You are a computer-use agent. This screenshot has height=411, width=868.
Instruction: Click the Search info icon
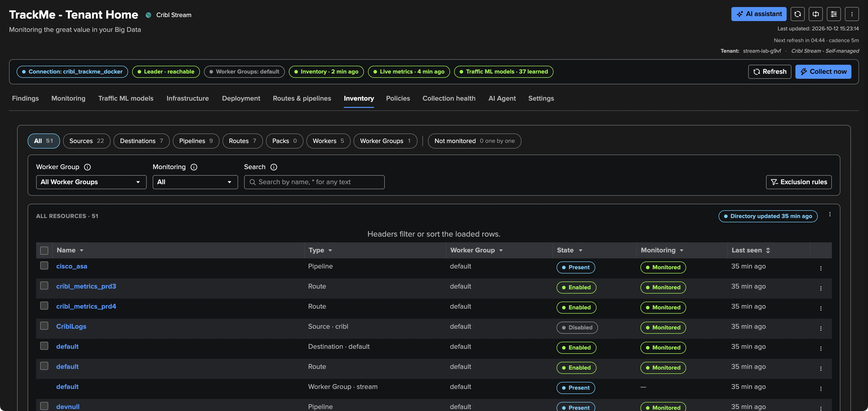click(x=274, y=167)
